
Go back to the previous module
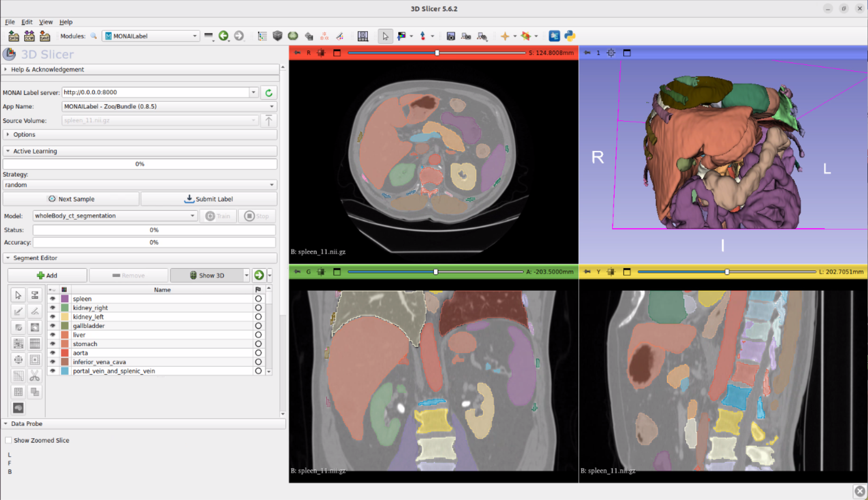click(223, 36)
